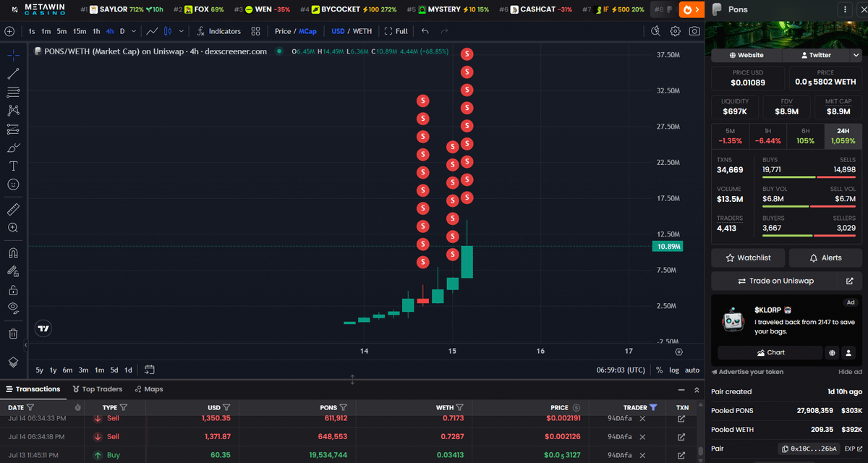
Task: Set up price Alerts
Action: click(x=825, y=258)
